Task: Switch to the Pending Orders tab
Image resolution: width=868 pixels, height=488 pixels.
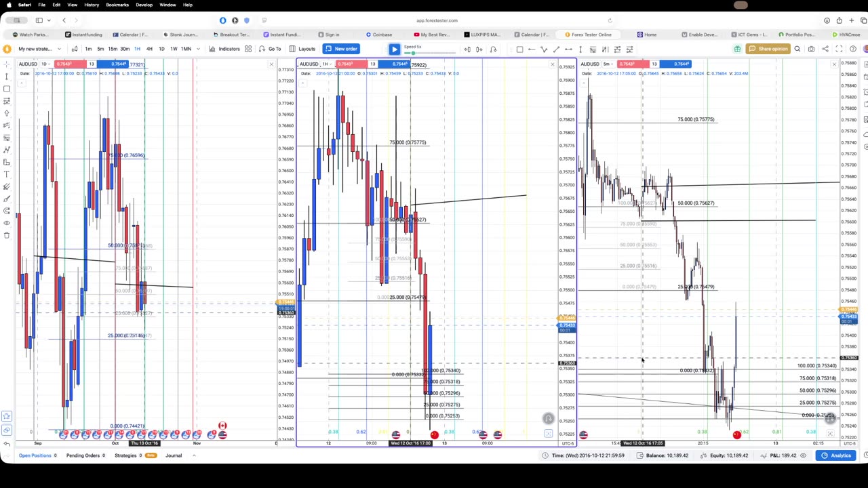Action: [x=85, y=455]
